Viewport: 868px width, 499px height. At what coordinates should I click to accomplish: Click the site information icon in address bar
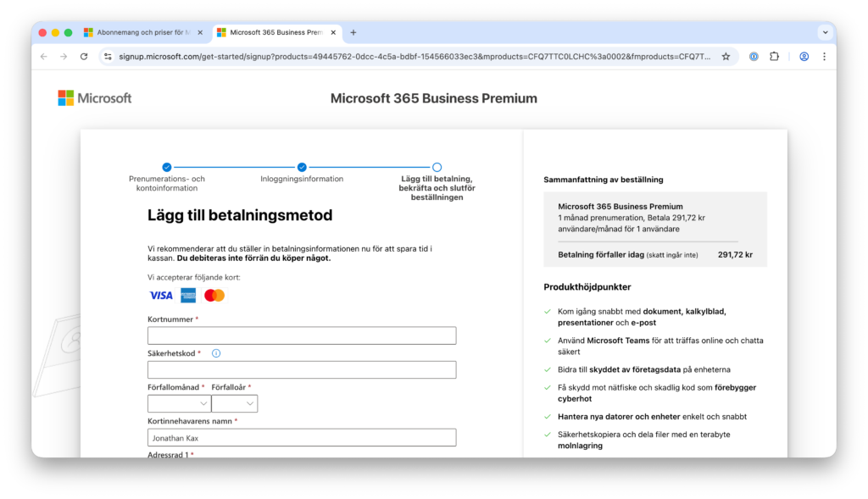tap(108, 57)
